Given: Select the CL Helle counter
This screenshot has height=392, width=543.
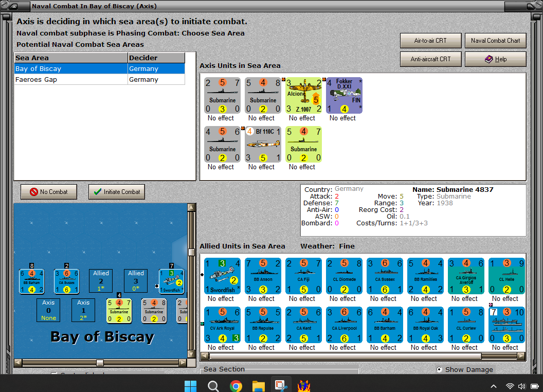Looking at the screenshot, I should pyautogui.click(x=506, y=276).
